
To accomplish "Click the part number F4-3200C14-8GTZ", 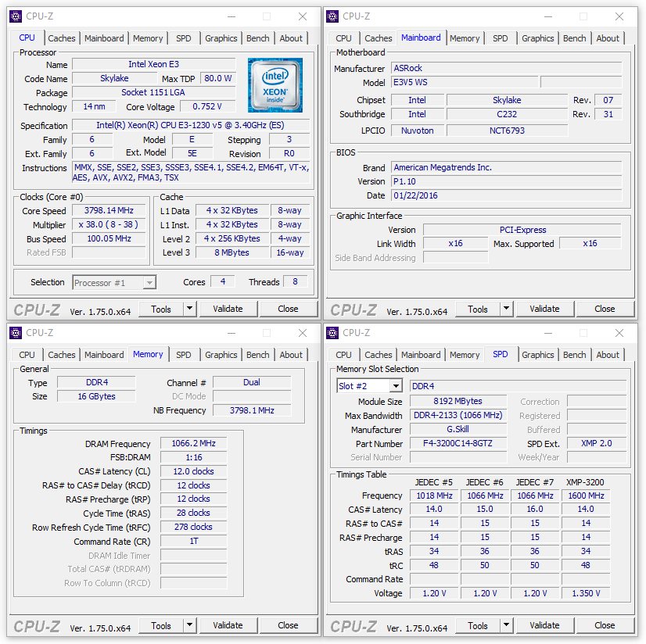I will (x=458, y=443).
